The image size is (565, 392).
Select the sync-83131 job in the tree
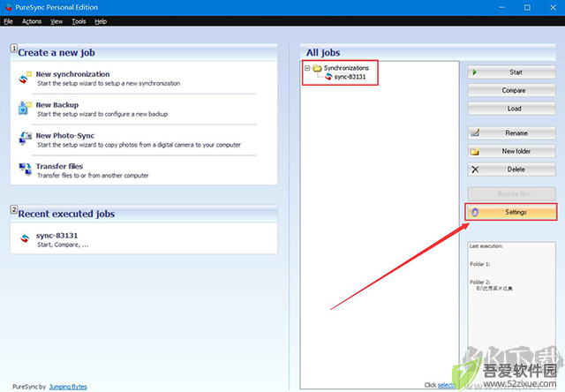pos(350,77)
